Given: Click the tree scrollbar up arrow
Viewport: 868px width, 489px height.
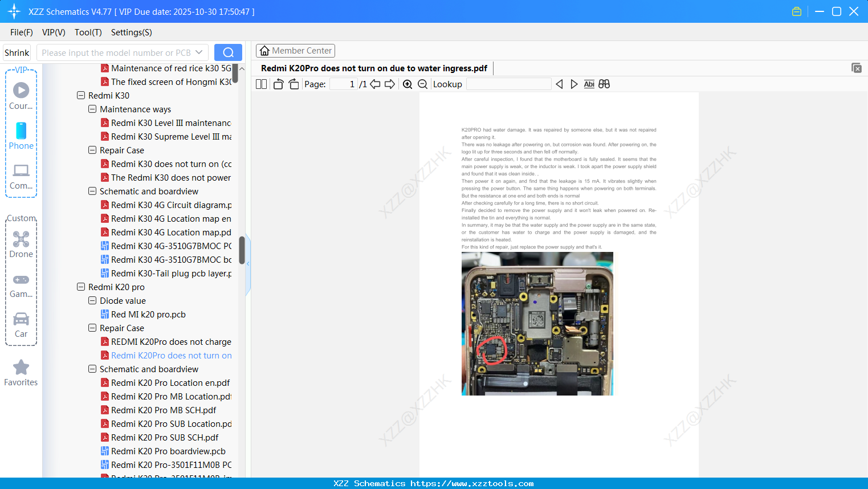Looking at the screenshot, I should point(242,68).
